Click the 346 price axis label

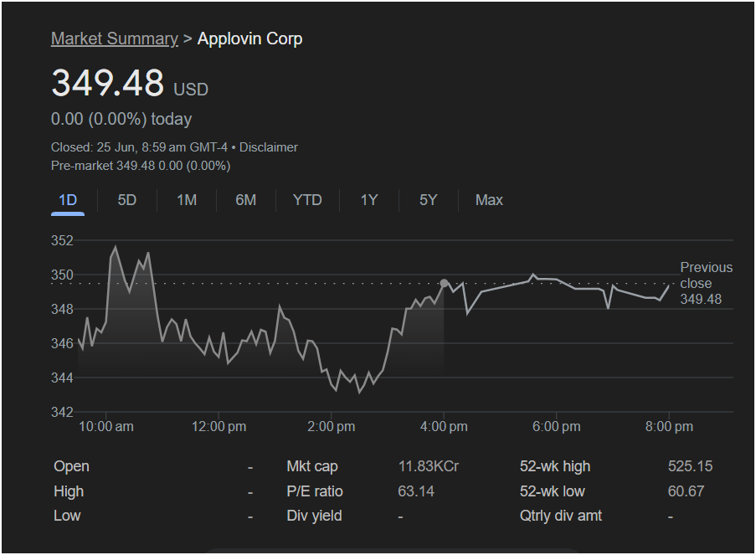click(x=62, y=343)
